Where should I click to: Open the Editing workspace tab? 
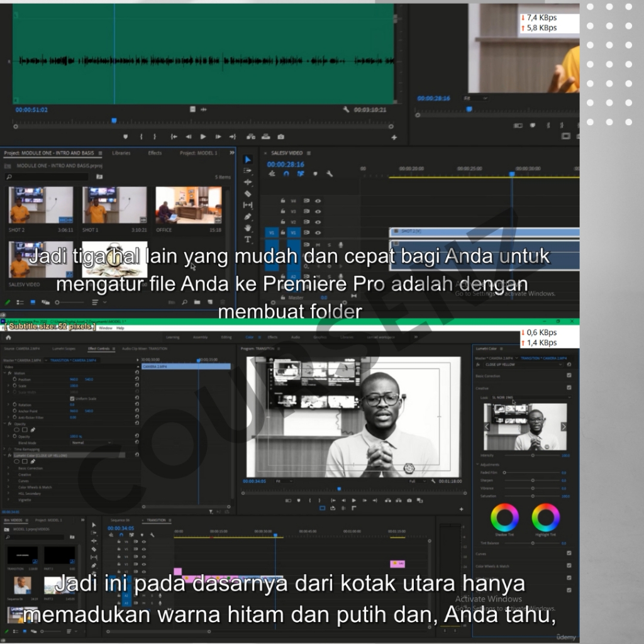pyautogui.click(x=226, y=338)
